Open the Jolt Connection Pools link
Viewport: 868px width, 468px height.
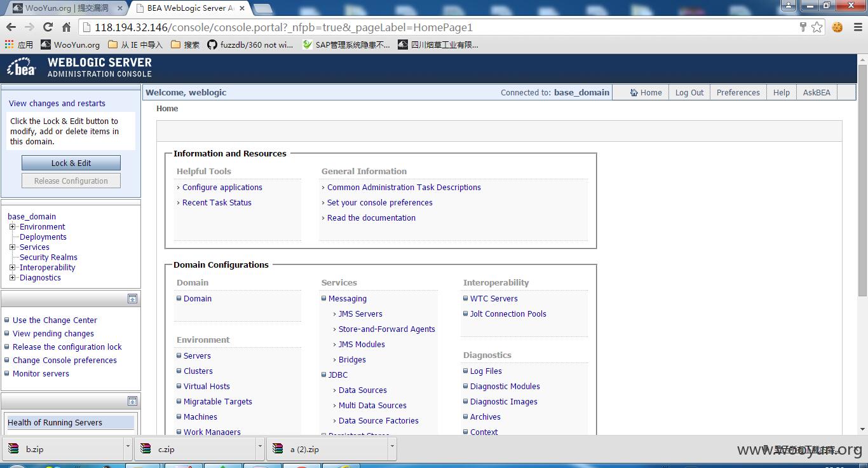pos(508,313)
